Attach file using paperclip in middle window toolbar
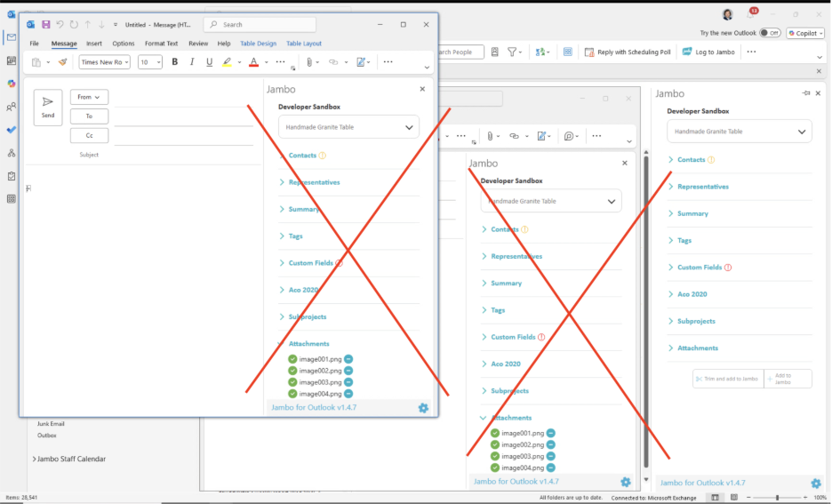The image size is (832, 504). pos(490,136)
